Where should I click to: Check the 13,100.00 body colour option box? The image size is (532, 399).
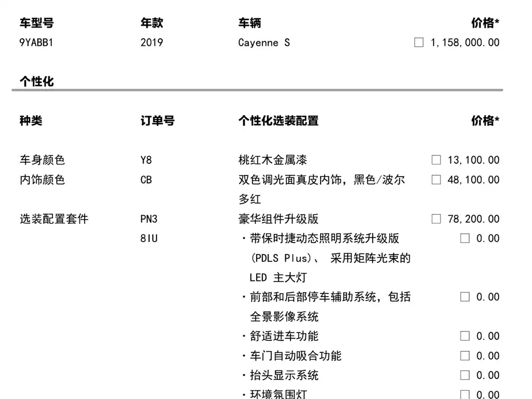[x=436, y=160]
